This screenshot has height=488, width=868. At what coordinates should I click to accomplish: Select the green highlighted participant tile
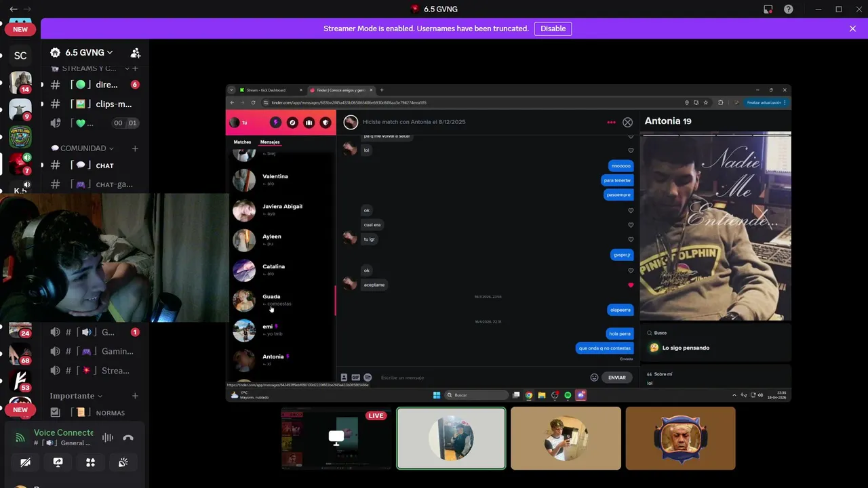click(x=451, y=439)
